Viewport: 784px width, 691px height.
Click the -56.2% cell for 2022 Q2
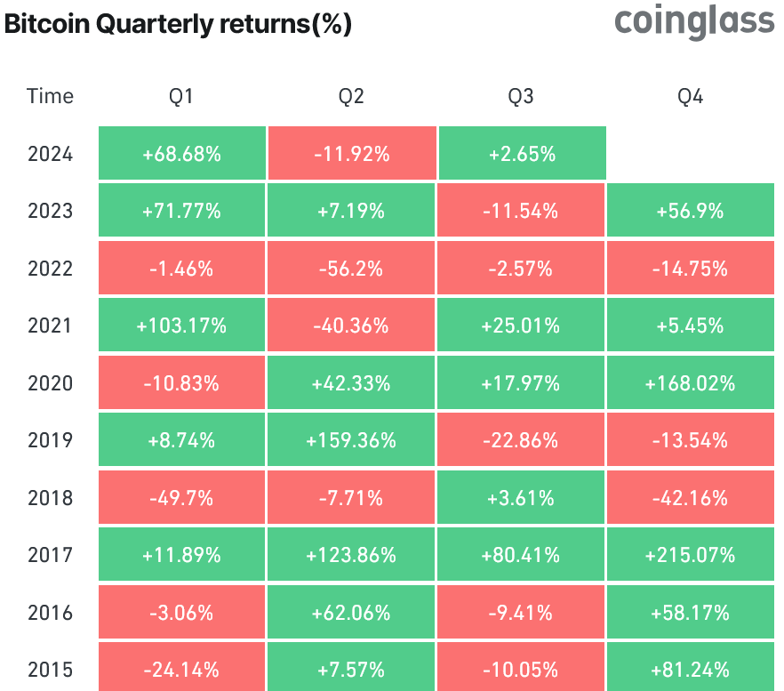point(351,269)
